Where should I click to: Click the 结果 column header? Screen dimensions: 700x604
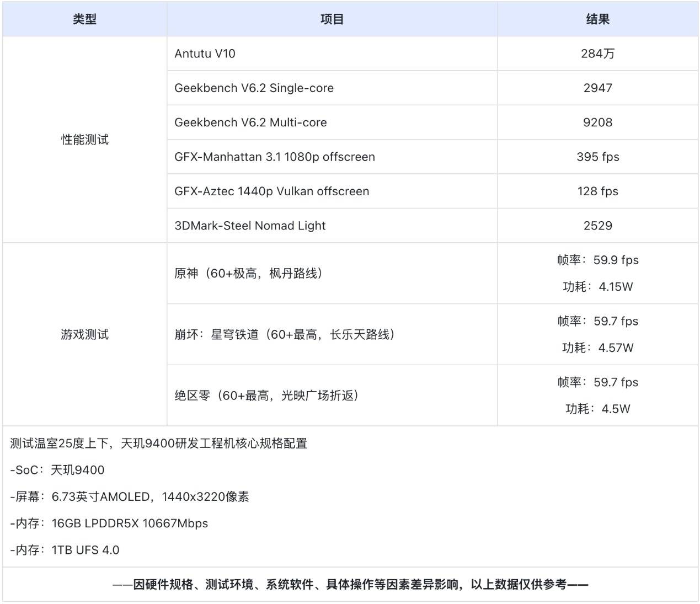(597, 19)
